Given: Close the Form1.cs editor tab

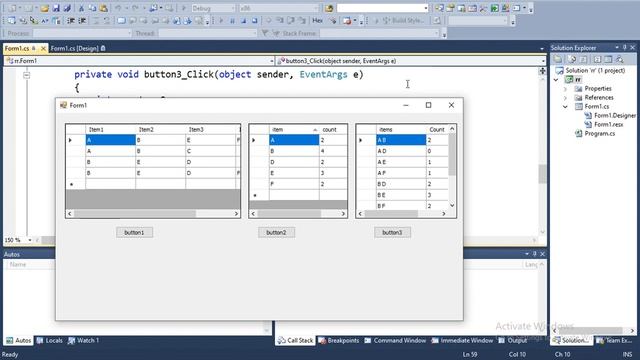Looking at the screenshot, I should (43, 49).
